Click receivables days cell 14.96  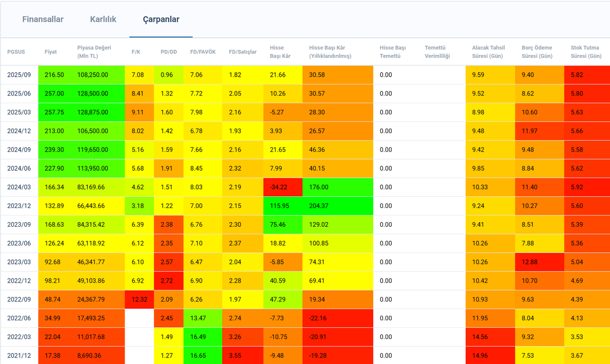point(491,356)
